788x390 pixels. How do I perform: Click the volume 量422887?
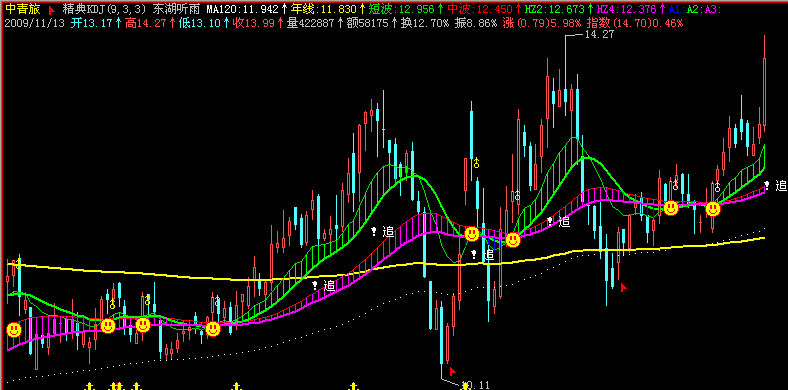[x=311, y=23]
